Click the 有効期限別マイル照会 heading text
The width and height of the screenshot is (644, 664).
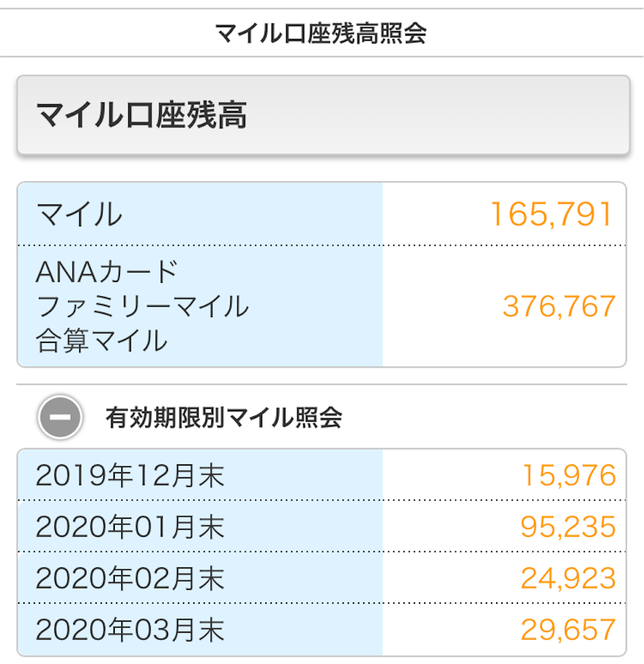click(224, 418)
